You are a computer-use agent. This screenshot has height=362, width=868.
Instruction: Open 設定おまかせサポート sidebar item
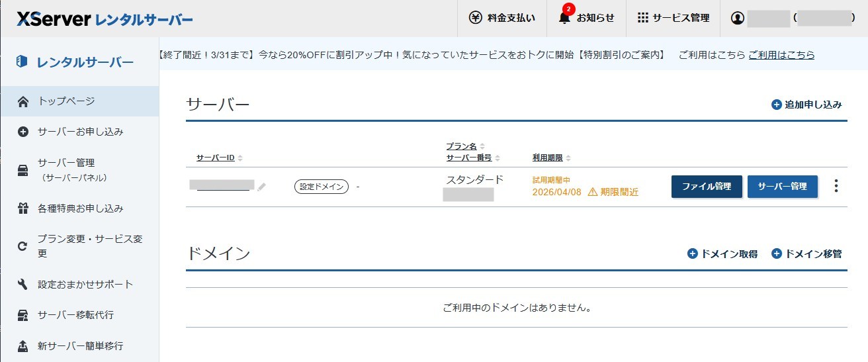[x=85, y=285]
